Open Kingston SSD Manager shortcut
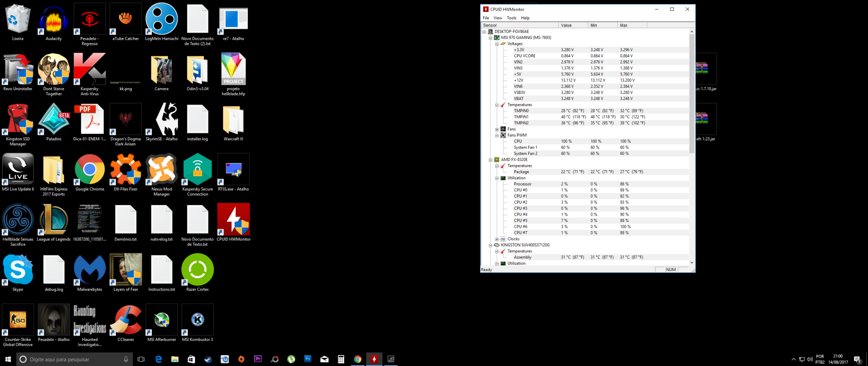Viewport: 868px width, 366px height. tap(18, 125)
